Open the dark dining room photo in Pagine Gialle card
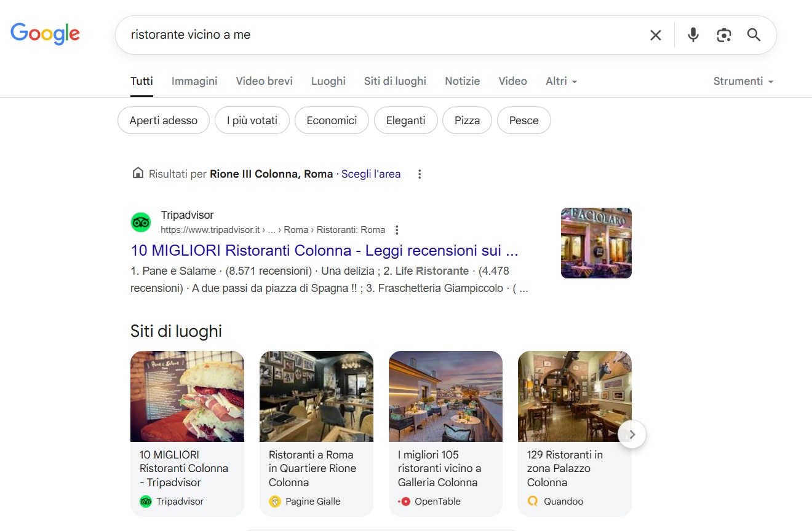Viewport: 812px width, 531px height. [316, 396]
